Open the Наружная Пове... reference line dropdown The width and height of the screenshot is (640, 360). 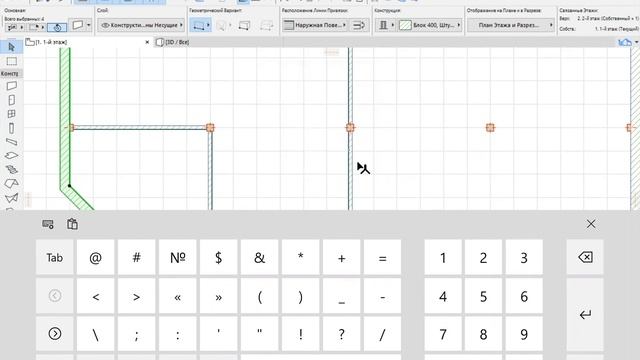tap(315, 25)
